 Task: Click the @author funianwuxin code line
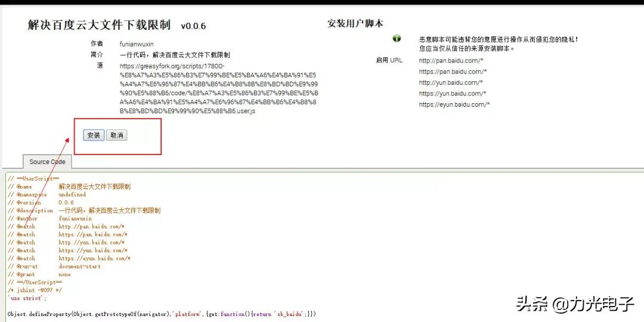[49, 218]
